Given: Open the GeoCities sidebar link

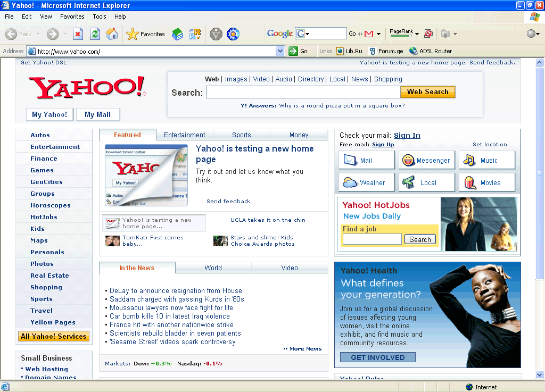Looking at the screenshot, I should tap(47, 182).
